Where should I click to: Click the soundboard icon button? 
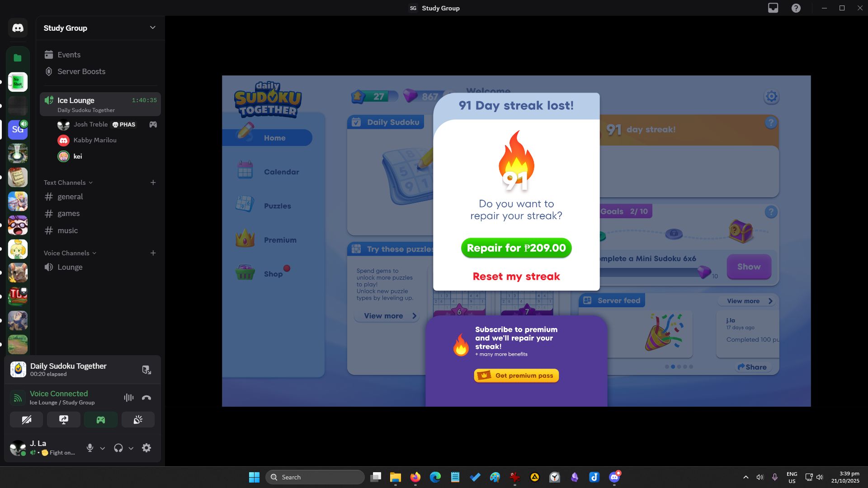[x=138, y=420]
